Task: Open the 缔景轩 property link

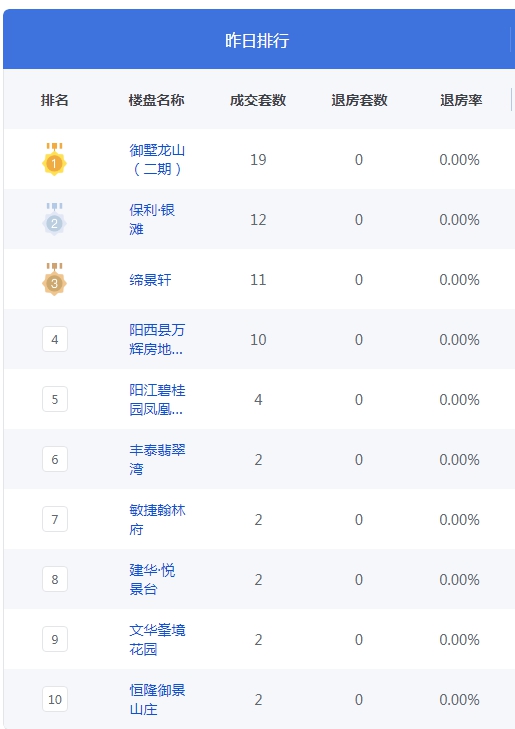Action: pos(150,279)
